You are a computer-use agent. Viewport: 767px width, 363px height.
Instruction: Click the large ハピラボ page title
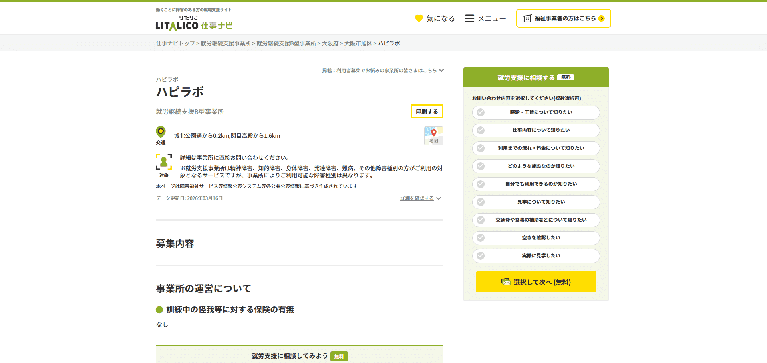point(180,91)
